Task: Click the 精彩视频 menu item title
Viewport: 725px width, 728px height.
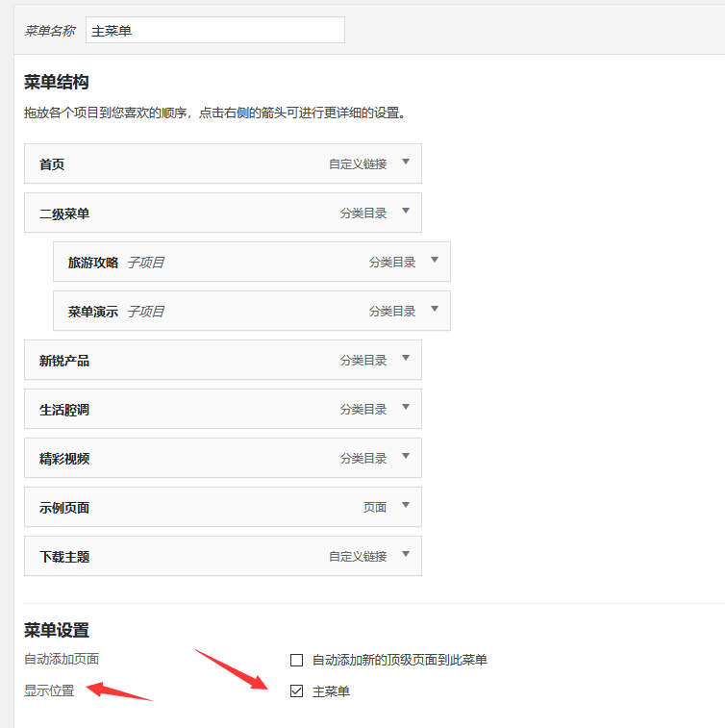Action: (64, 459)
